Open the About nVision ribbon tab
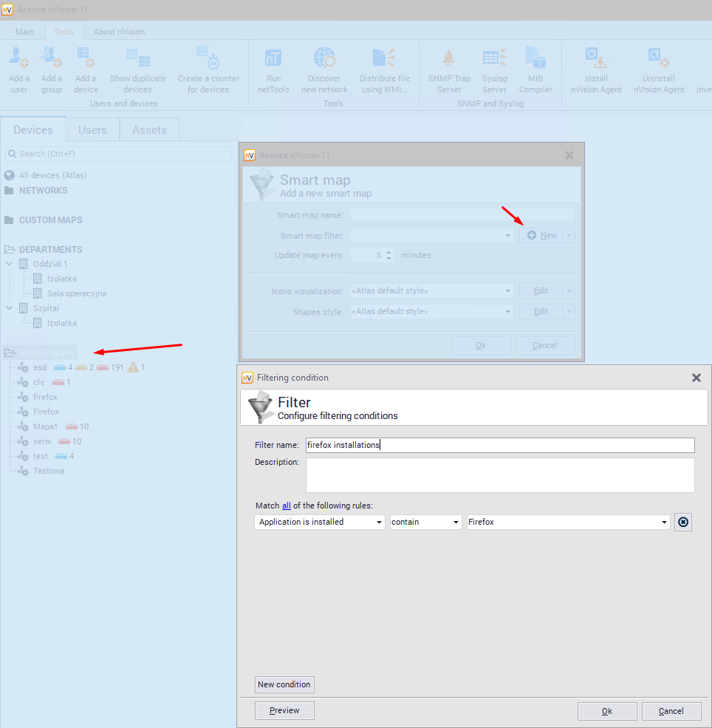712x728 pixels. (x=119, y=32)
